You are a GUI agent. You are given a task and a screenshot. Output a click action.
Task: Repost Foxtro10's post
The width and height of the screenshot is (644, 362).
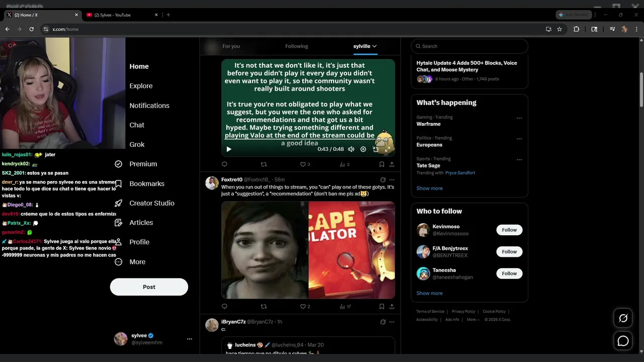click(x=264, y=306)
